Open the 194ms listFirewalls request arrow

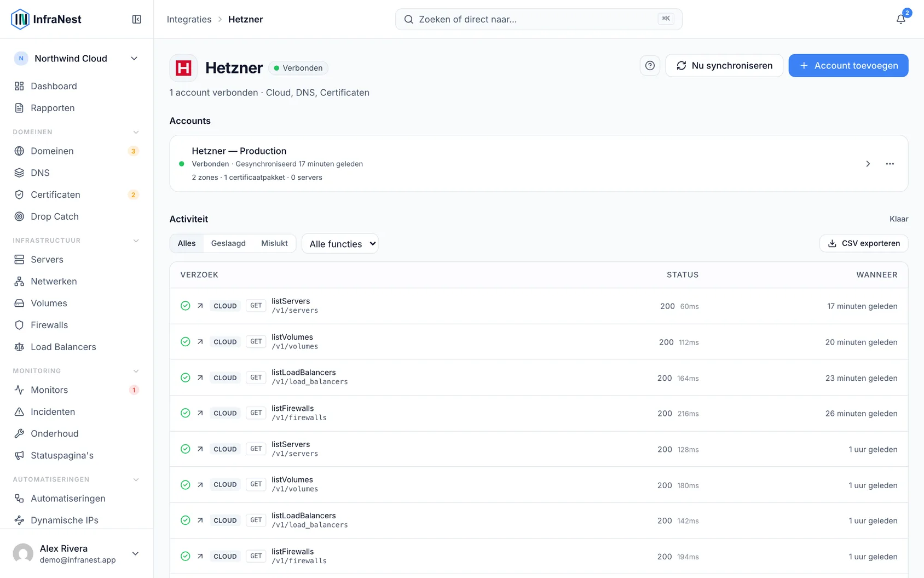[200, 557]
